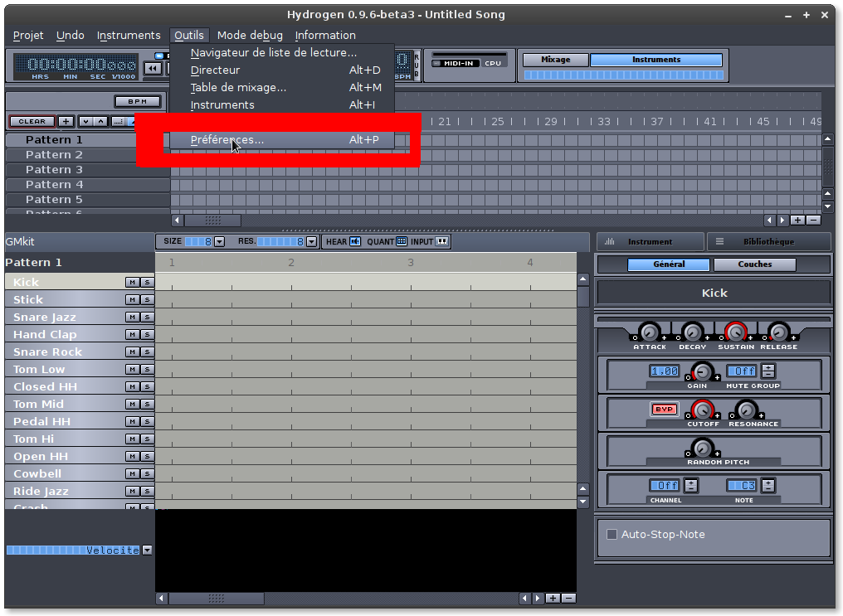Open the Information menu

click(325, 36)
